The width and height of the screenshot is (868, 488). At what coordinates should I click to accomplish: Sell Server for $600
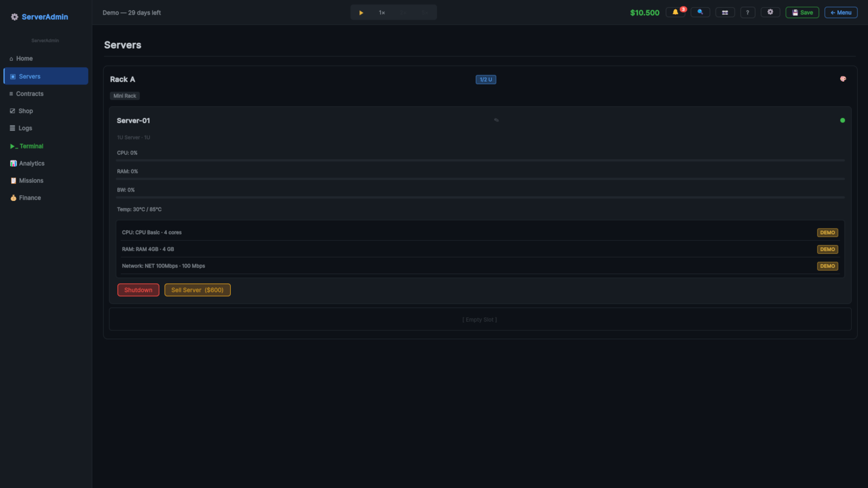click(198, 290)
